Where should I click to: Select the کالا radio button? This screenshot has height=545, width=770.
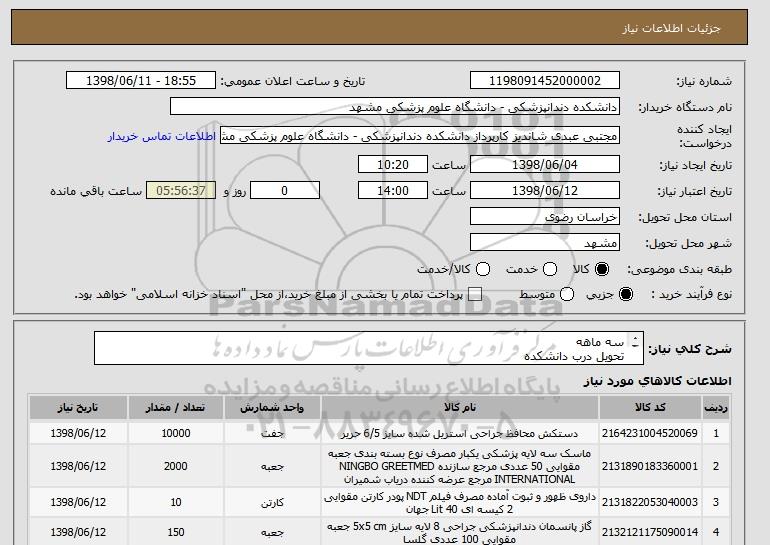coord(602,269)
